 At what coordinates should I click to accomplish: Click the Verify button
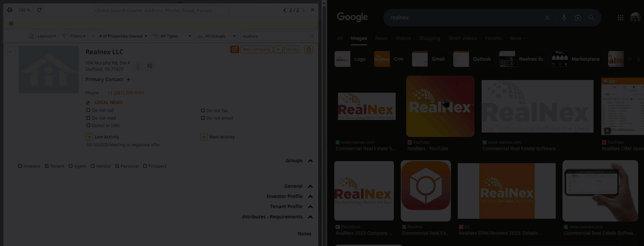(292, 49)
